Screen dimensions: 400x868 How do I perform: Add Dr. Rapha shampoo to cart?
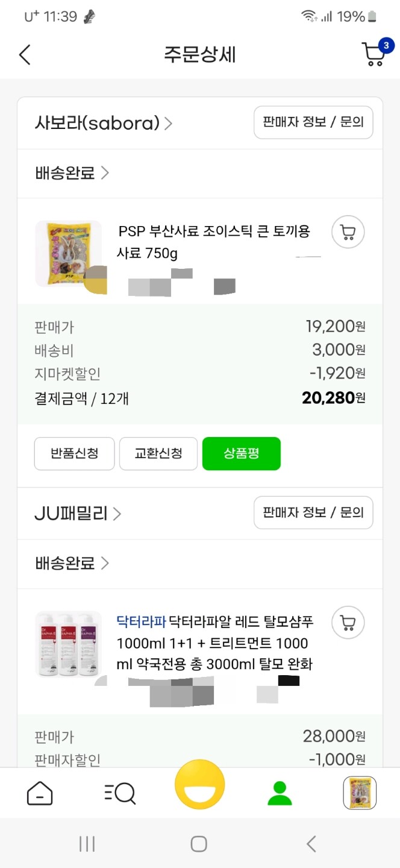tap(348, 622)
